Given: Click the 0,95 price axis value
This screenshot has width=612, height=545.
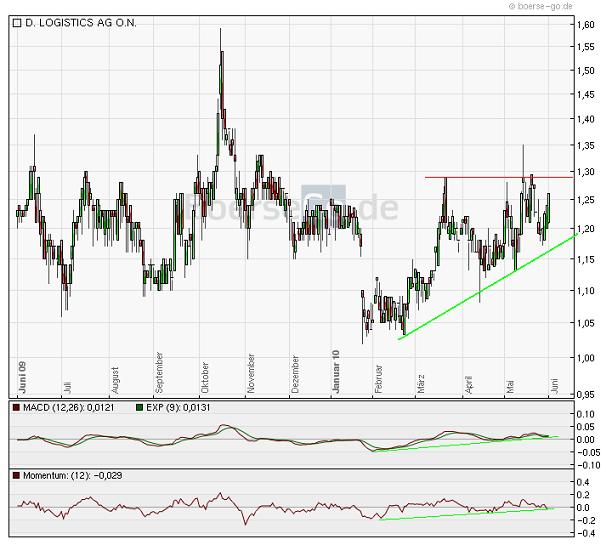Looking at the screenshot, I should point(586,394).
